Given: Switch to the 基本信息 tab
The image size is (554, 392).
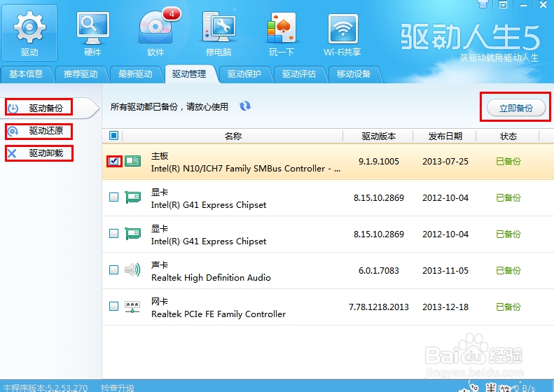Looking at the screenshot, I should 26,74.
